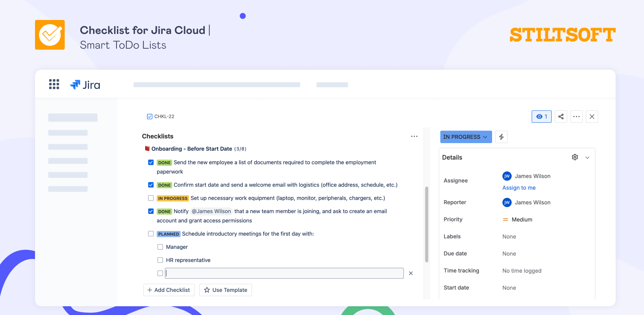Click the CHKL-22 task type icon
Image resolution: width=644 pixels, height=315 pixels.
click(149, 117)
